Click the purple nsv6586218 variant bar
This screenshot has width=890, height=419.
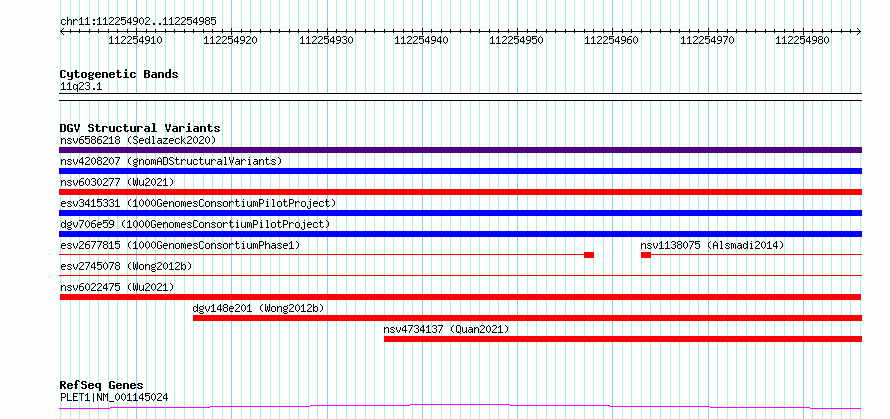click(x=460, y=150)
